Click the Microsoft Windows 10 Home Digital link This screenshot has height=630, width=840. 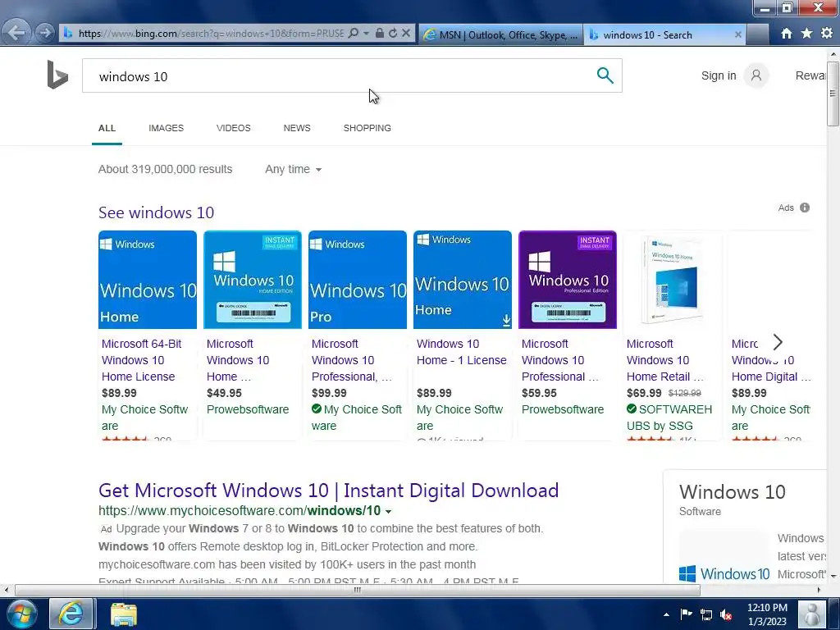[x=771, y=360]
